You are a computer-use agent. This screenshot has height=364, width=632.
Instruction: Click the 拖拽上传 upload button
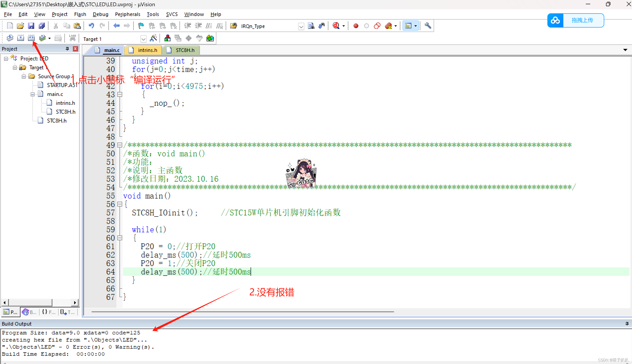point(582,20)
